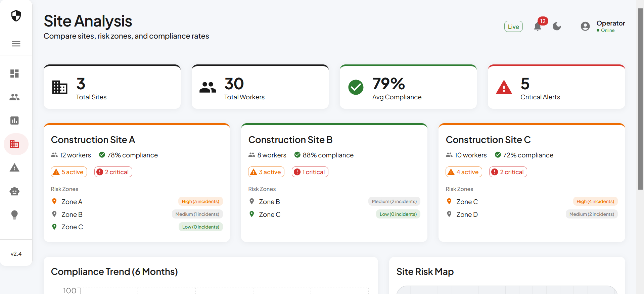The width and height of the screenshot is (644, 294).
Task: Click the Avg Compliance green checkmark icon
Action: coord(356,87)
